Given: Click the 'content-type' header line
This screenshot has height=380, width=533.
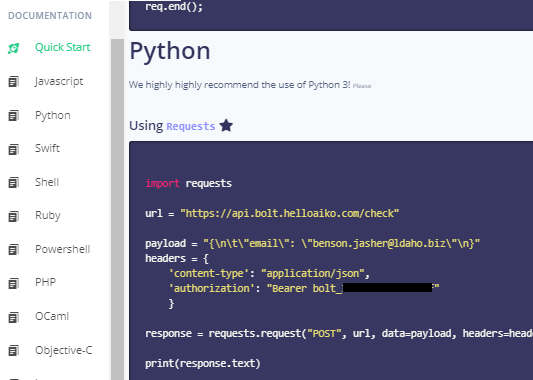Looking at the screenshot, I should point(269,273).
